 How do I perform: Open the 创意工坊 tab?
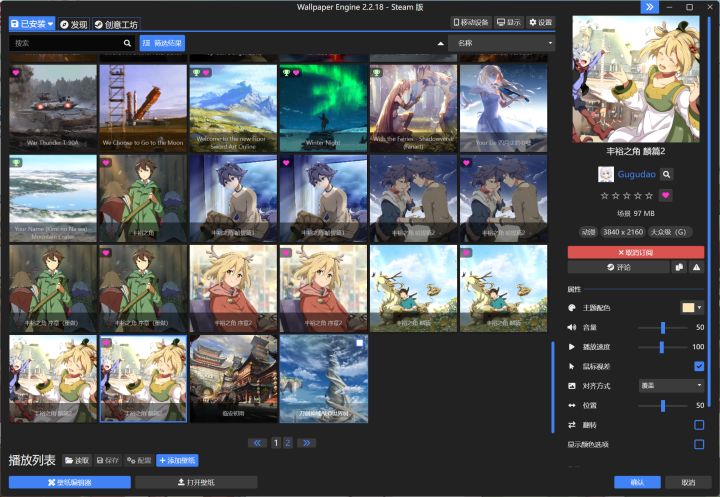coord(117,23)
